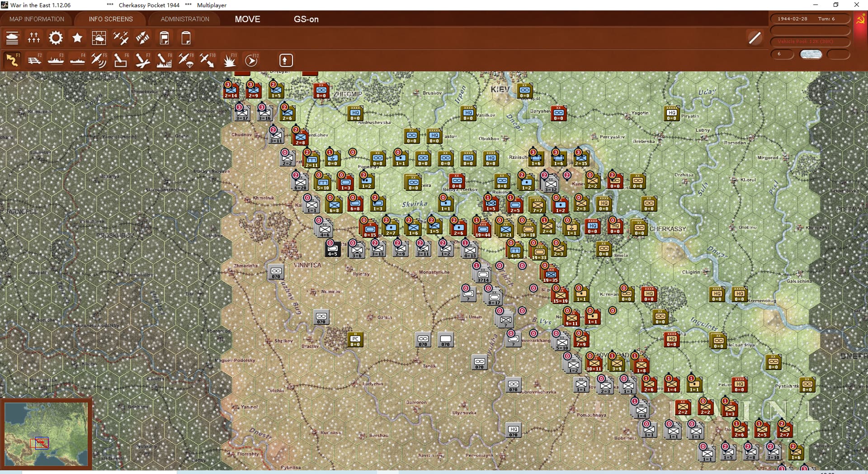868x474 pixels.
Task: Click the Vehicle Pool readout
Action: [810, 42]
